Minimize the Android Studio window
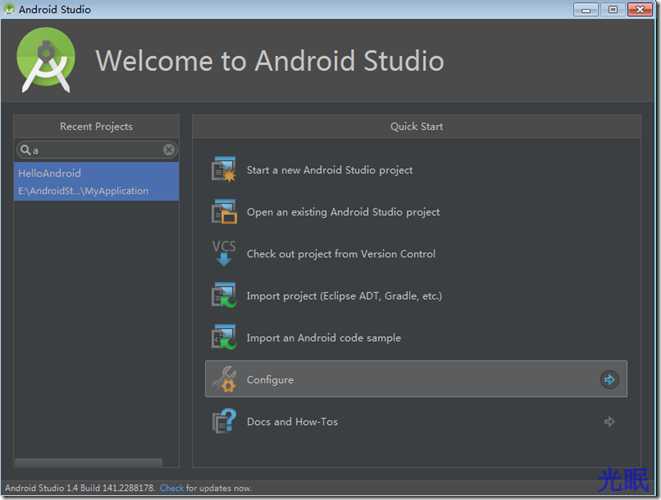Viewport: 661px width, 500px height. (x=586, y=10)
